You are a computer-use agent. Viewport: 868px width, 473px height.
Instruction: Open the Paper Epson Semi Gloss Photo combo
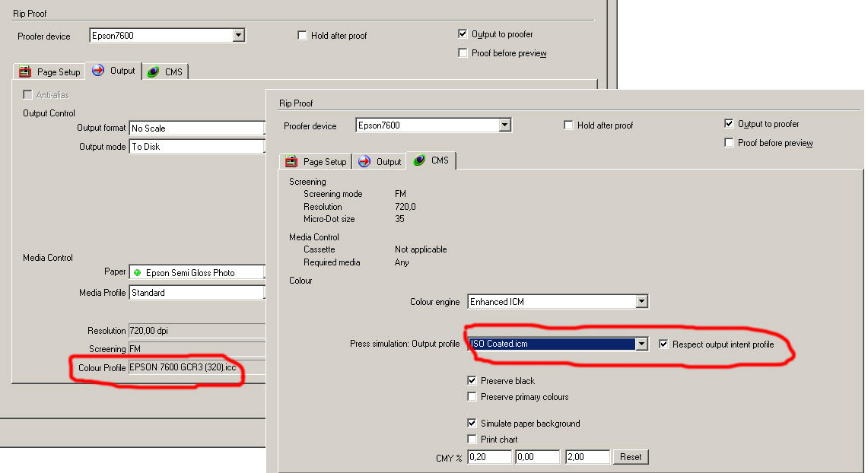197,272
